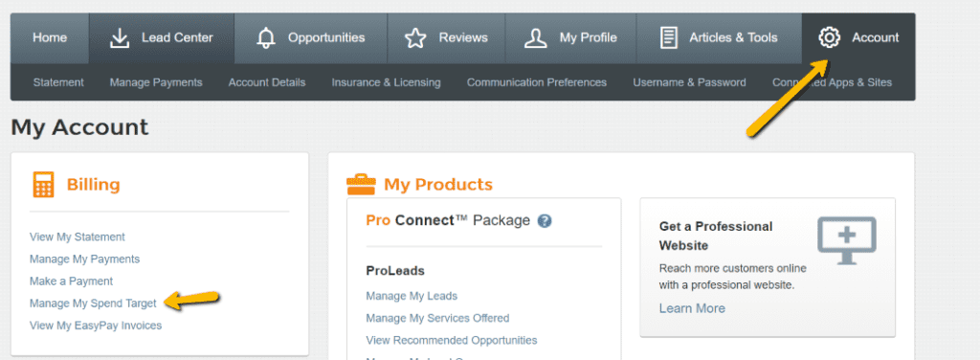Open the Opportunities tab

(x=311, y=38)
